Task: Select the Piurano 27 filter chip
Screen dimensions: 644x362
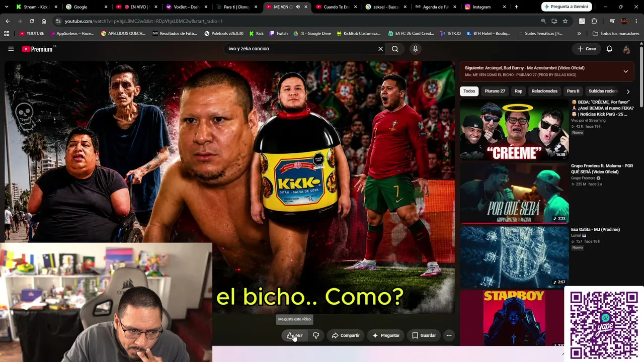Action: coord(495,91)
